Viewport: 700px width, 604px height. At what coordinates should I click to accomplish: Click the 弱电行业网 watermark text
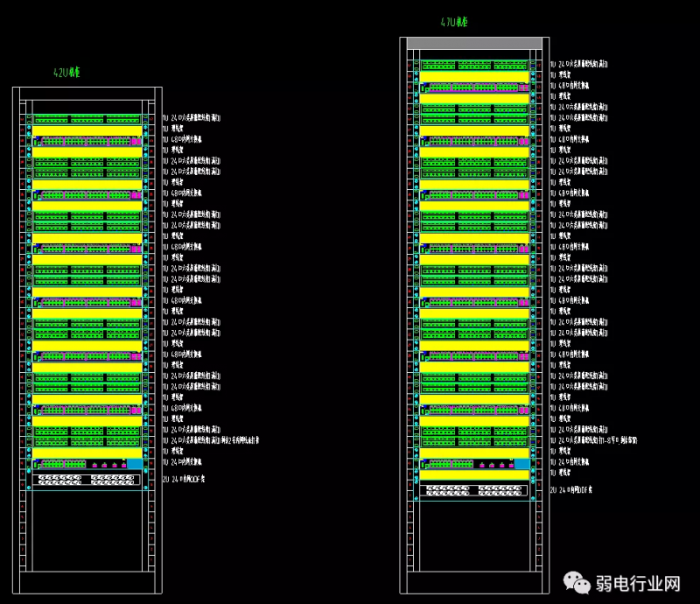point(638,584)
